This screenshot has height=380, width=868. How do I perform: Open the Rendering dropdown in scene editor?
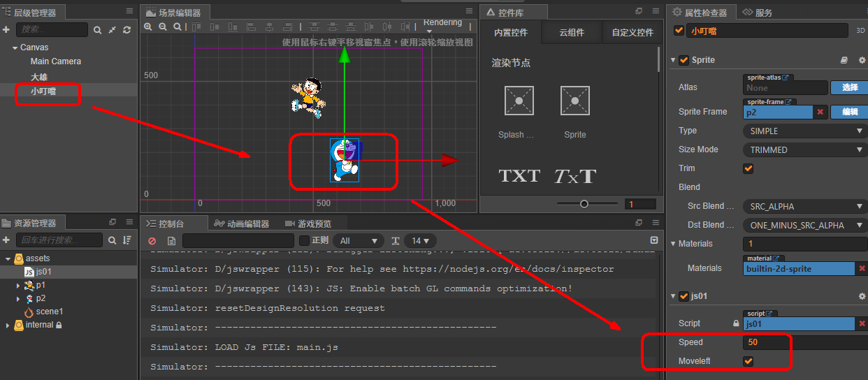(x=443, y=27)
